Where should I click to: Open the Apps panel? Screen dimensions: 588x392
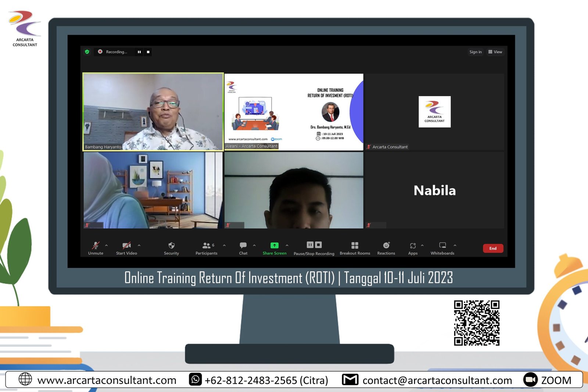(413, 246)
